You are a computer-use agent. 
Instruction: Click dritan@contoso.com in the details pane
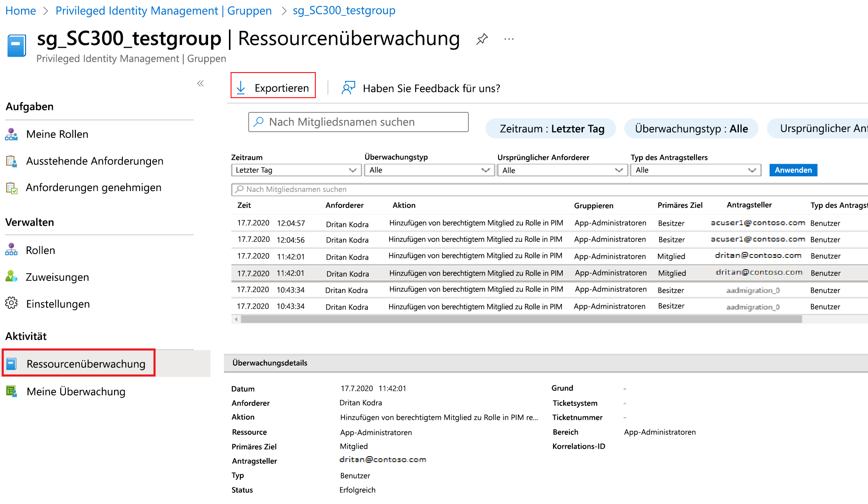[x=382, y=460]
